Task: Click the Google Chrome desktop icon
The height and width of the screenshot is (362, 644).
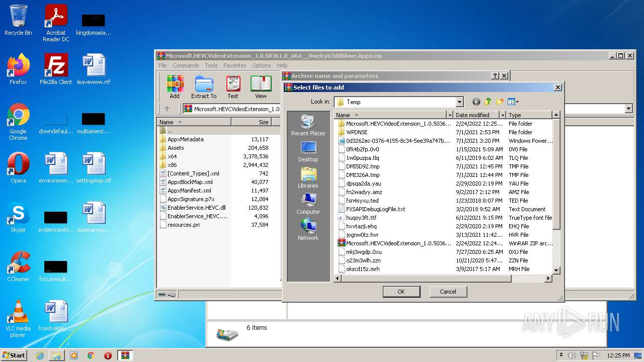Action: (x=18, y=122)
